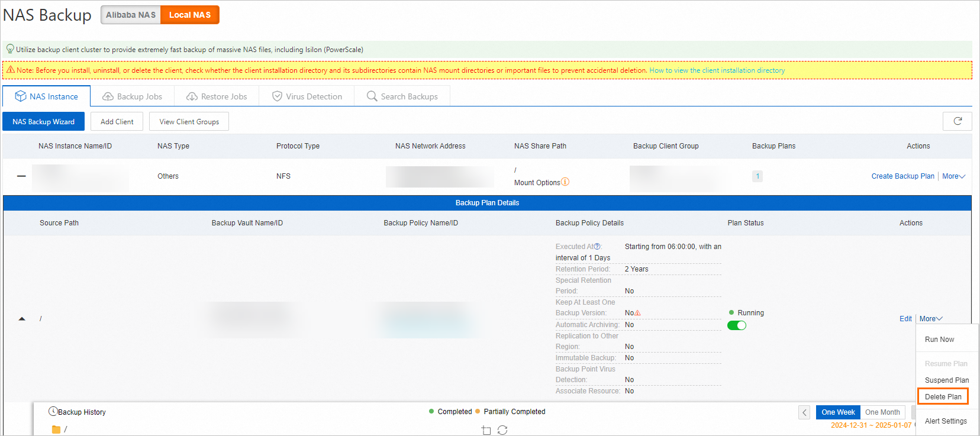Click the warning icon beside Backup Version No
Viewport: 980px width, 436px height.
(637, 313)
